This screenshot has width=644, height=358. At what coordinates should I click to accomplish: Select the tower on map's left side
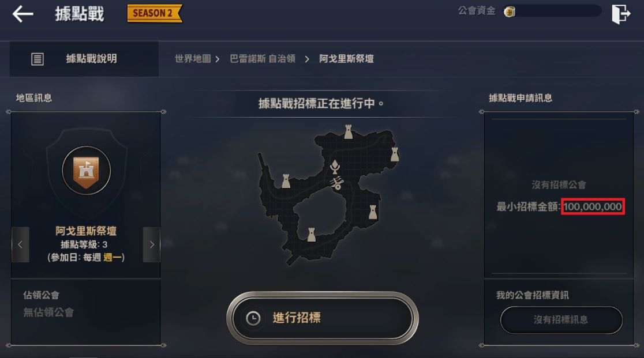pos(286,181)
